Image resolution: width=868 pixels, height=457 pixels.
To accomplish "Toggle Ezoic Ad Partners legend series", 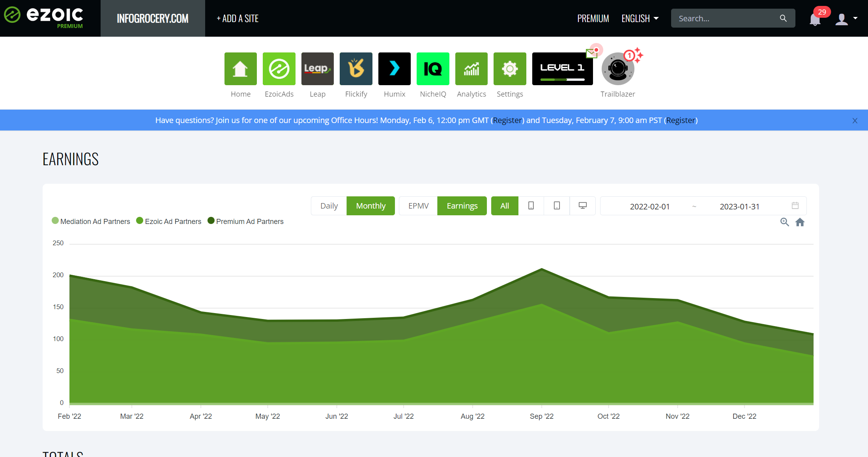I will [x=168, y=221].
